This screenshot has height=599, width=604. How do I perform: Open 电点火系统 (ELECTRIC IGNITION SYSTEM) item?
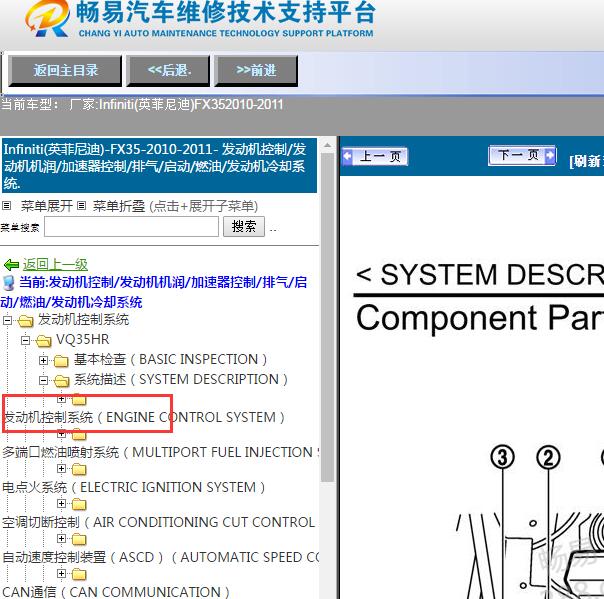click(x=133, y=487)
